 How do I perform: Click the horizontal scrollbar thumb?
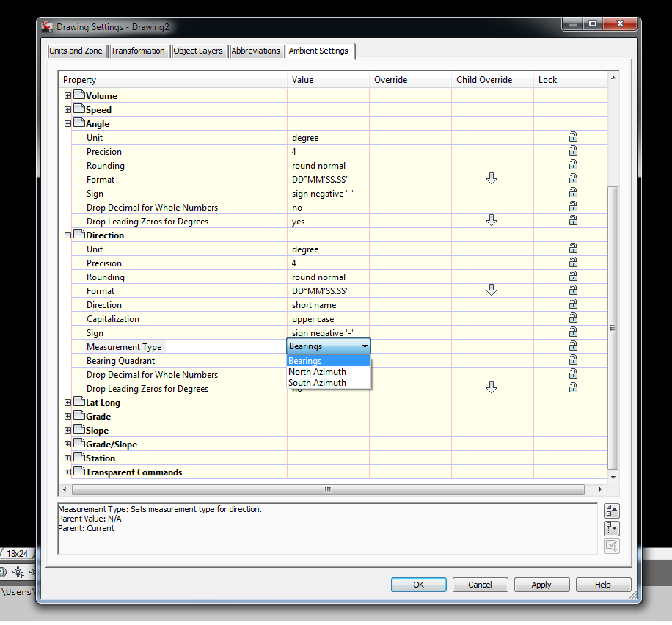[x=328, y=489]
